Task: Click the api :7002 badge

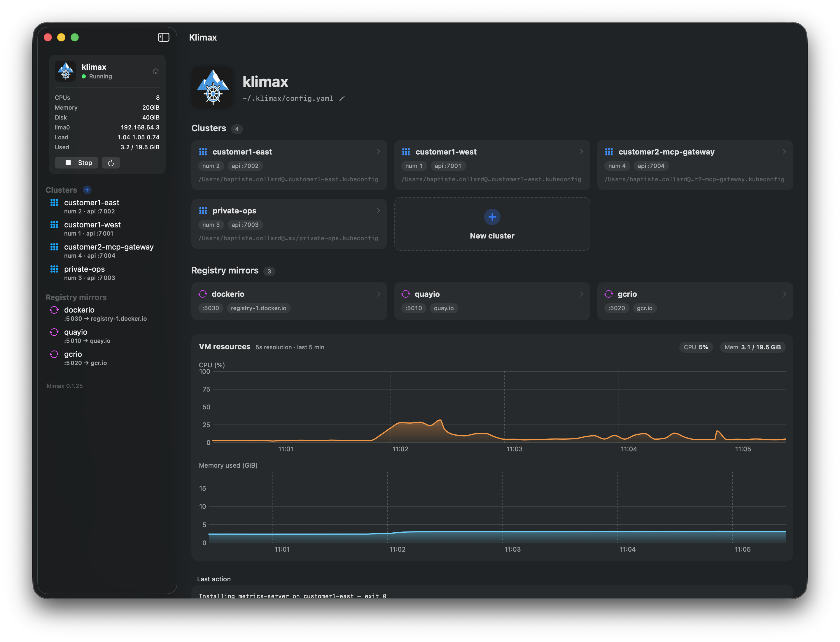Action: click(245, 166)
